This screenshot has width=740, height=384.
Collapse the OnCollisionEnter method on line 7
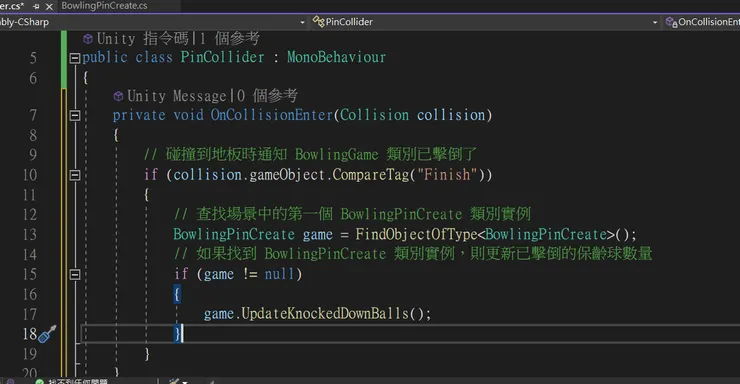(75, 115)
